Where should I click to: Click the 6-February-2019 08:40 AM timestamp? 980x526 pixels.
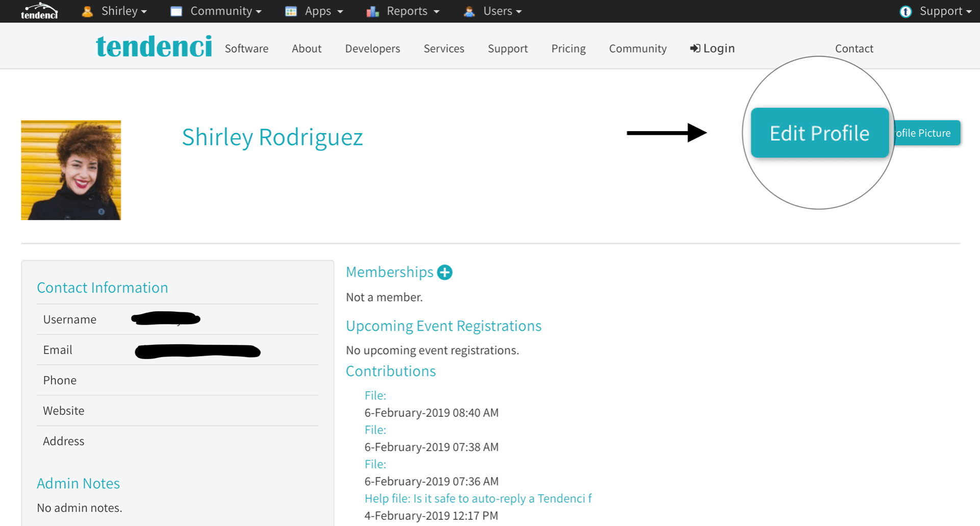tap(432, 412)
